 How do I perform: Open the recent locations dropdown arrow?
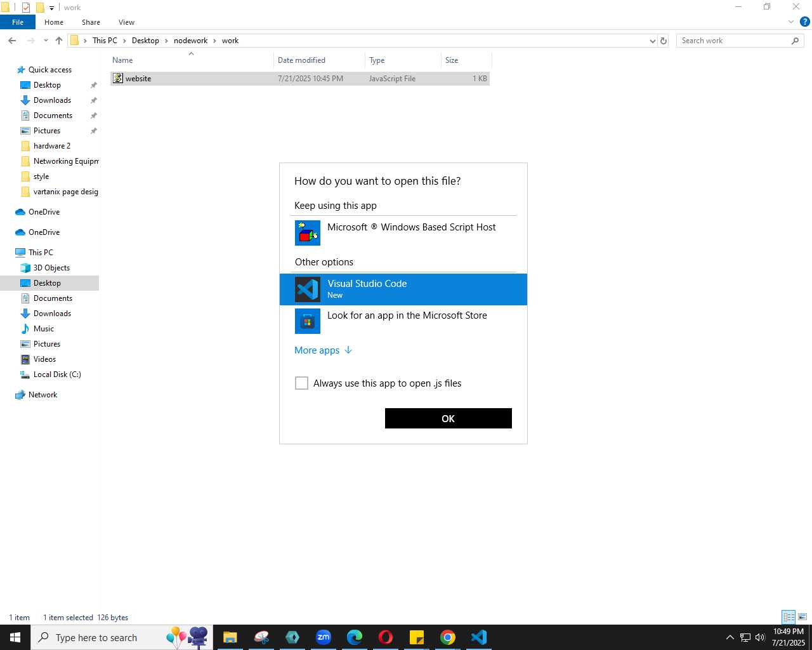click(46, 41)
